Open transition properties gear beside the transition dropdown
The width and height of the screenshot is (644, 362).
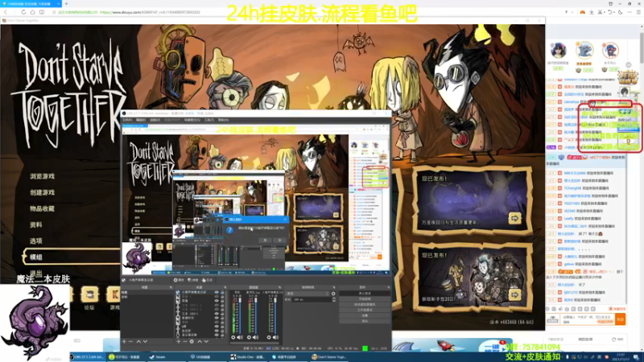(333, 294)
